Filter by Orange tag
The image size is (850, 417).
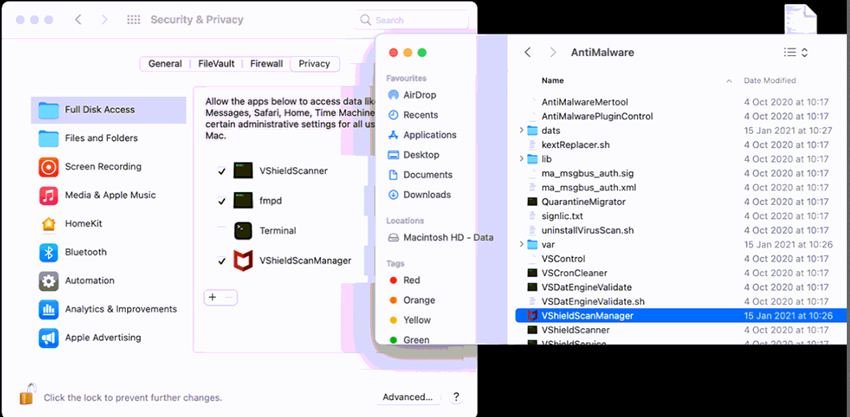412,300
